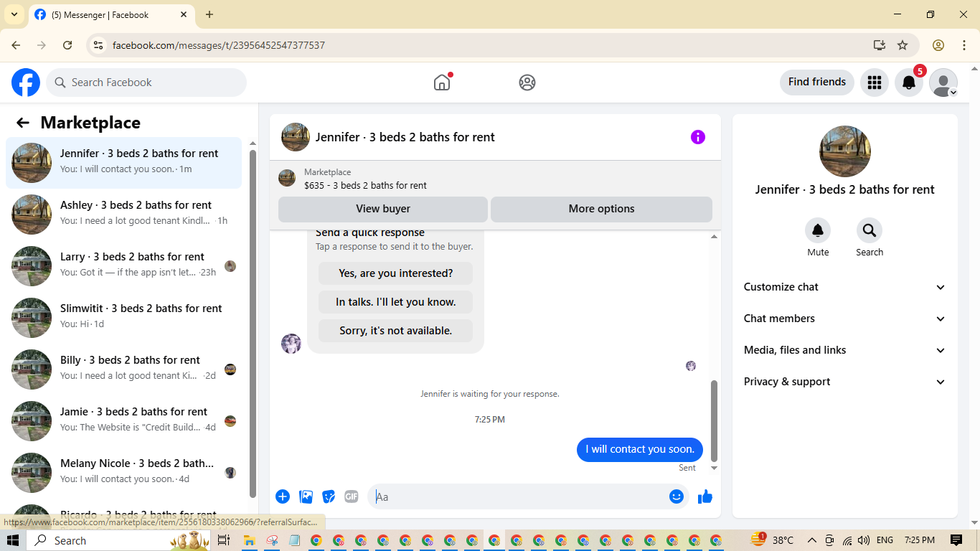The width and height of the screenshot is (980, 551).
Task: Search in conversation magnifier icon
Action: (x=870, y=230)
